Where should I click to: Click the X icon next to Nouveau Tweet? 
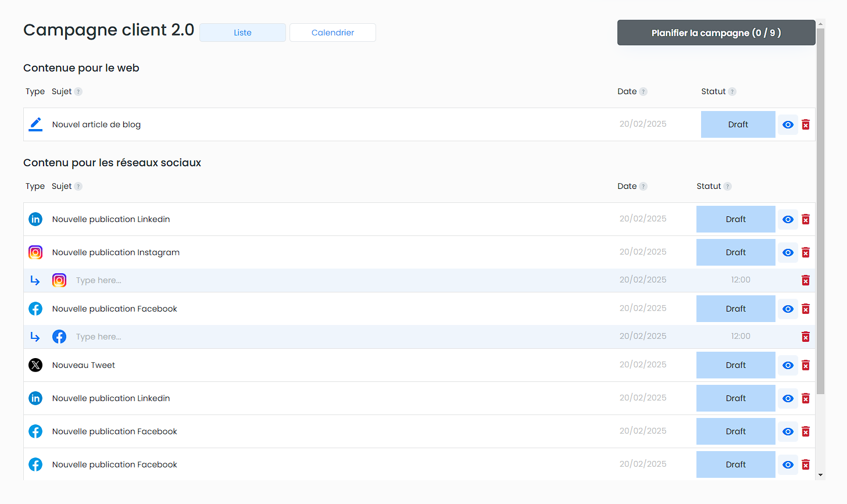pyautogui.click(x=35, y=365)
